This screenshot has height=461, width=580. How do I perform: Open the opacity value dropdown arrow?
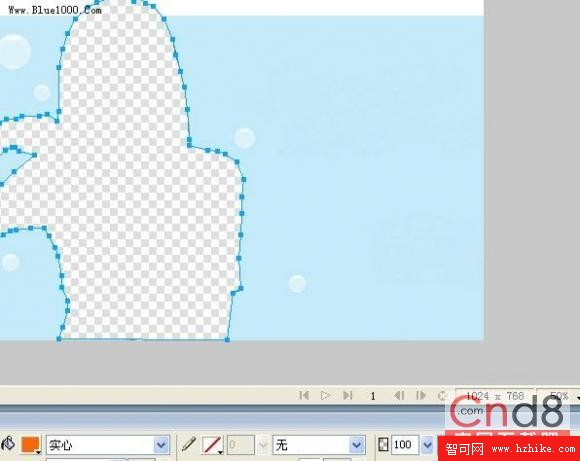427,445
